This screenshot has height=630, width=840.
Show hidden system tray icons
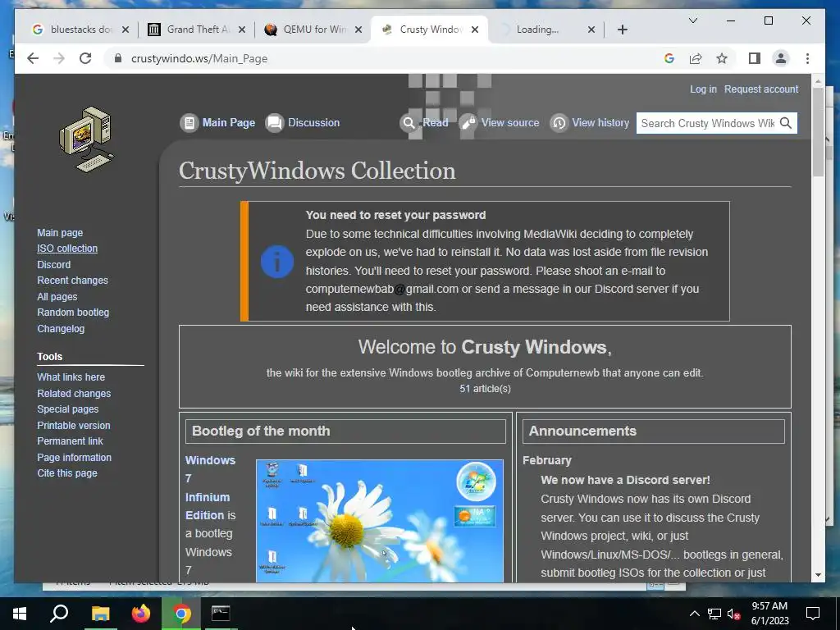click(694, 614)
